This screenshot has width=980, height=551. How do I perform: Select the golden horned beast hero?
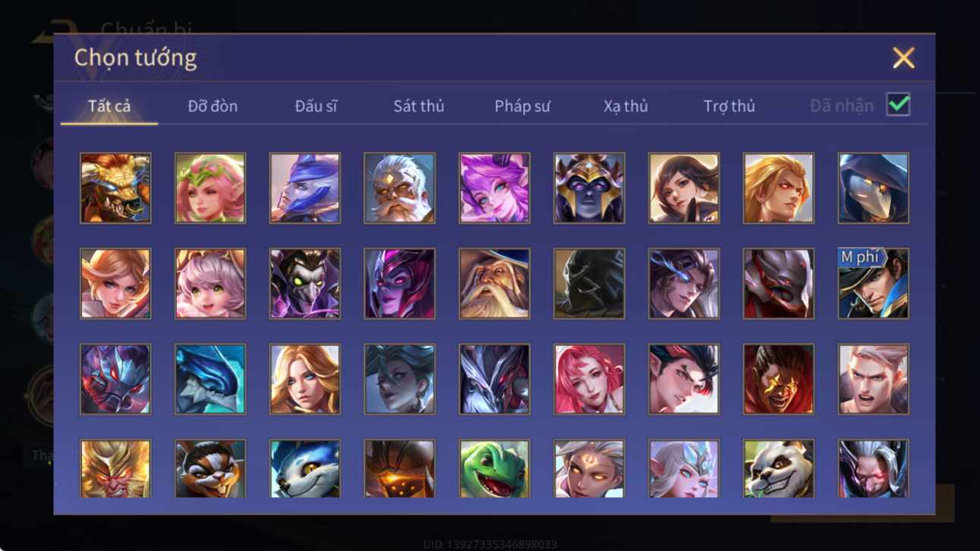(115, 188)
